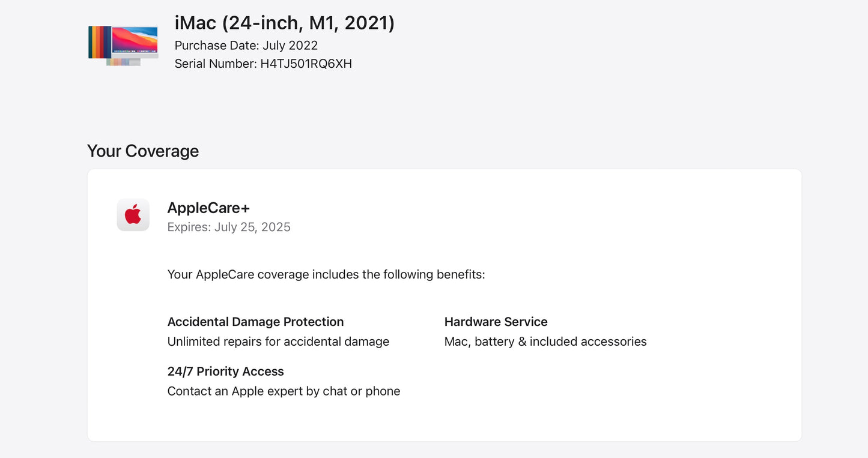The image size is (868, 458).
Task: Click the iMac (24-inch, M1, 2021) title
Action: 284,23
